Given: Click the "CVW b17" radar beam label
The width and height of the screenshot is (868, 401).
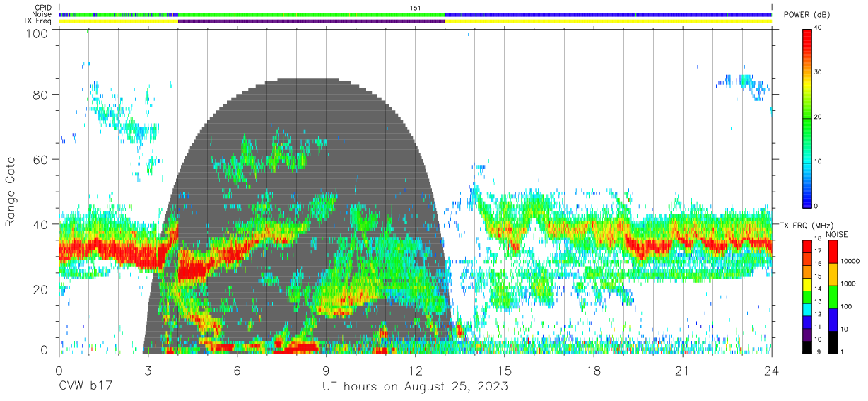Looking at the screenshot, I should pos(85,387).
